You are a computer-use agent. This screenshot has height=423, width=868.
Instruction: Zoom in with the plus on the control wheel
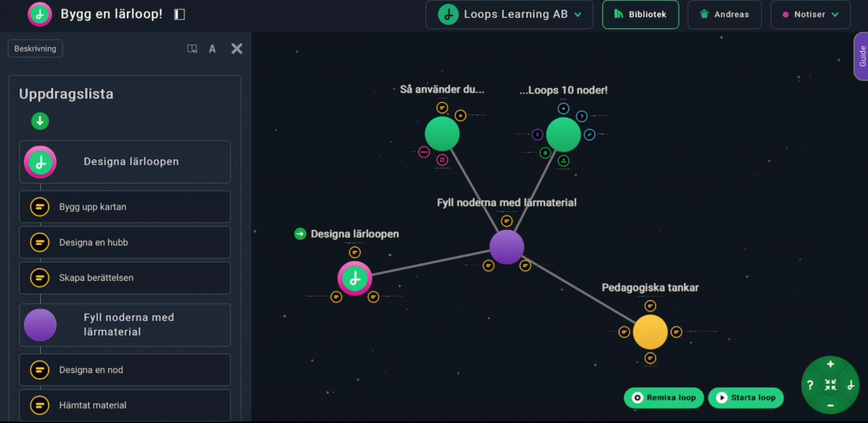pos(830,364)
